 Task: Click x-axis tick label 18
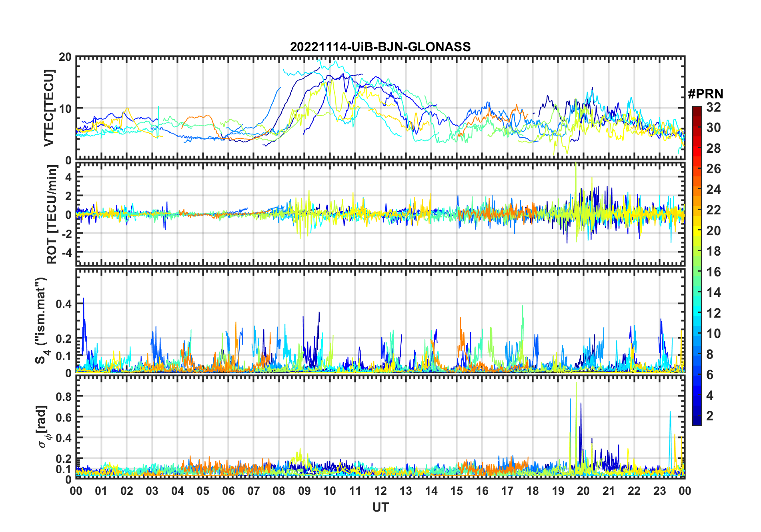pos(533,491)
